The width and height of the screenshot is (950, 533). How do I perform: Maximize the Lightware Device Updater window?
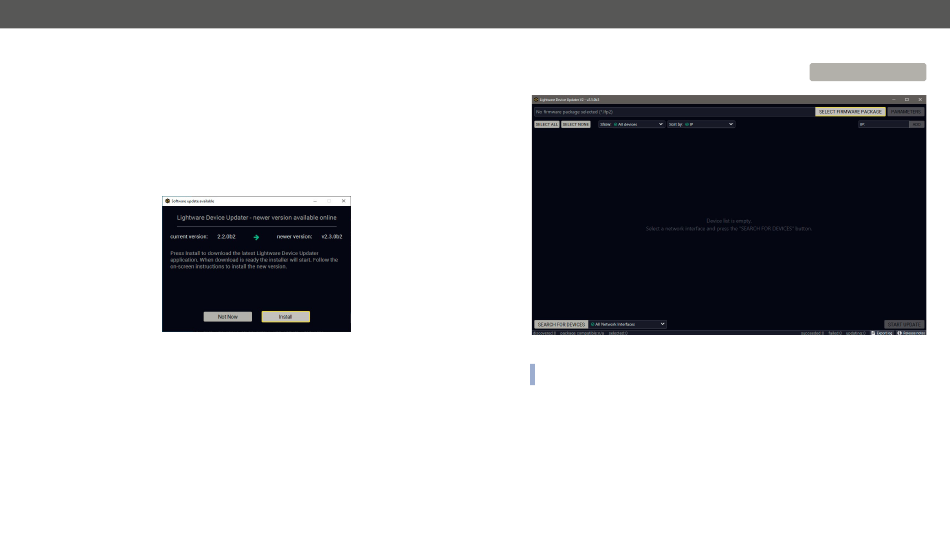[x=907, y=99]
